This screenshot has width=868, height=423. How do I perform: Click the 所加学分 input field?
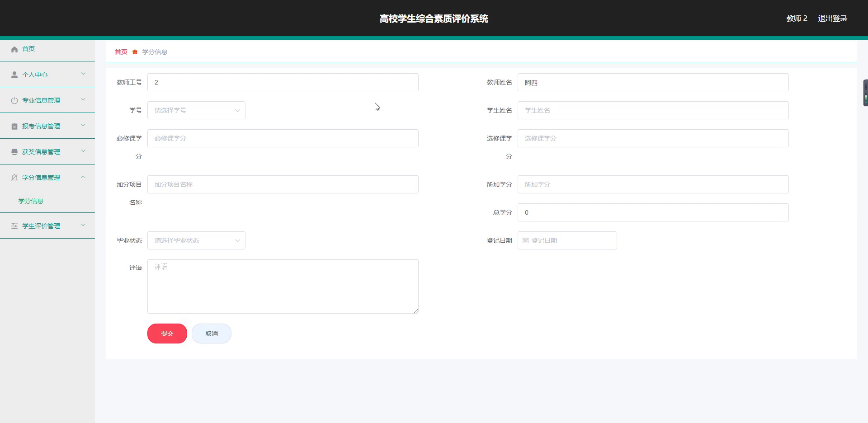click(x=653, y=184)
